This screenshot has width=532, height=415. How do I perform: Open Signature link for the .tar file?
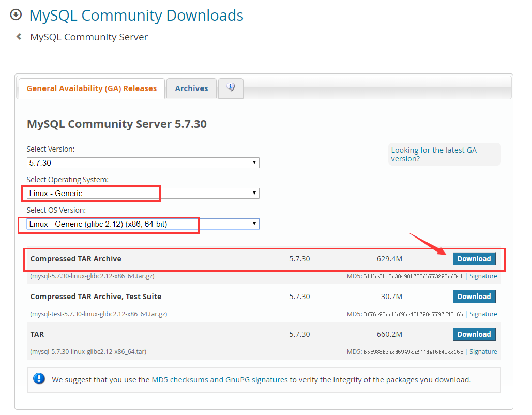(x=483, y=351)
